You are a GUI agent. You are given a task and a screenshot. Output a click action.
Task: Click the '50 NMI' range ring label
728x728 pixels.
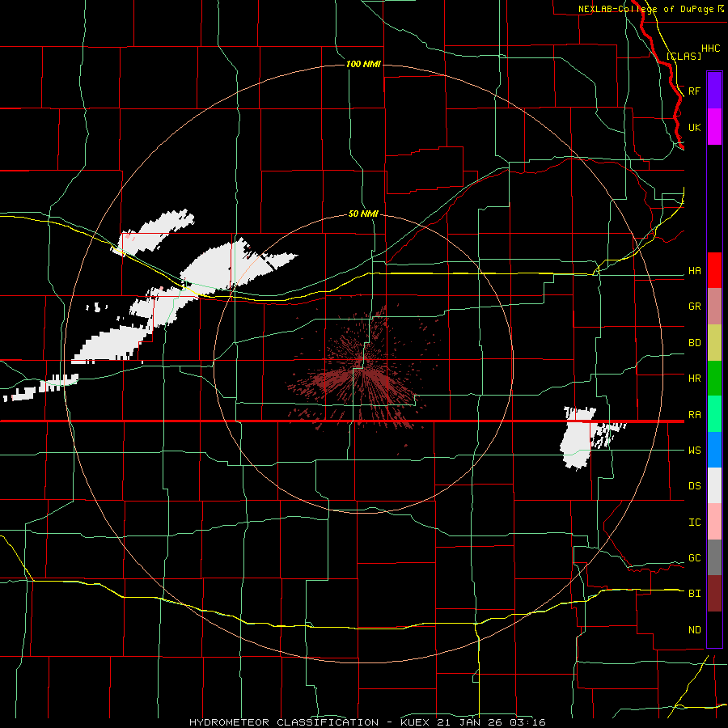(x=363, y=214)
